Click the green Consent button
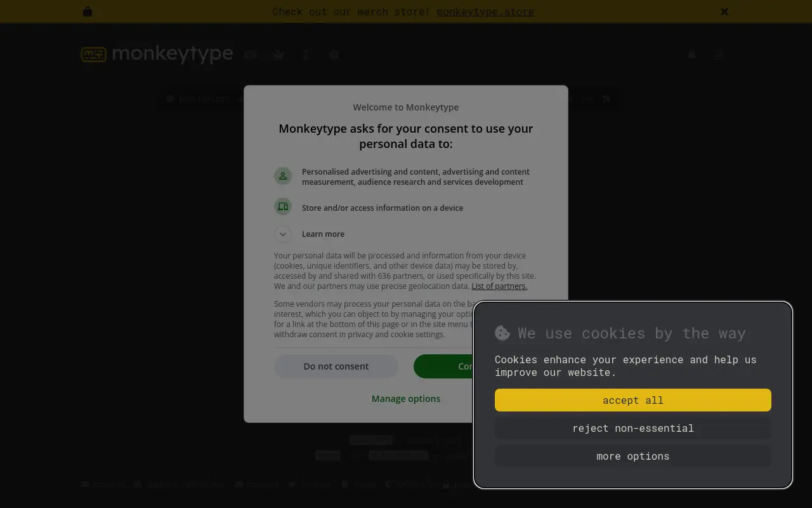812x508 pixels. (444, 366)
